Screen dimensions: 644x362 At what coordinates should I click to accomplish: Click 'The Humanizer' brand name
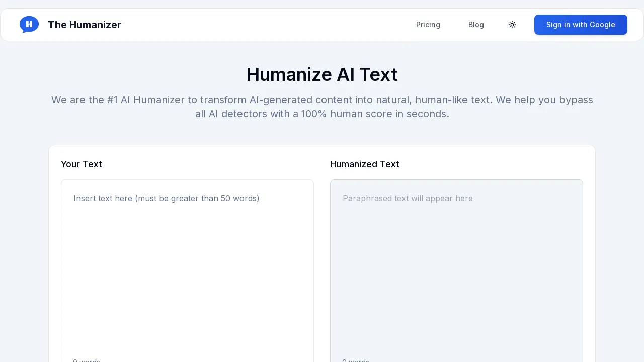pos(84,25)
